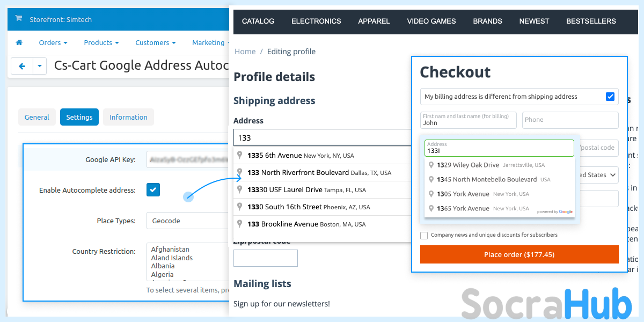Expand the dropdown next to back arrow
Viewport: 644px width, 322px height.
(40, 66)
